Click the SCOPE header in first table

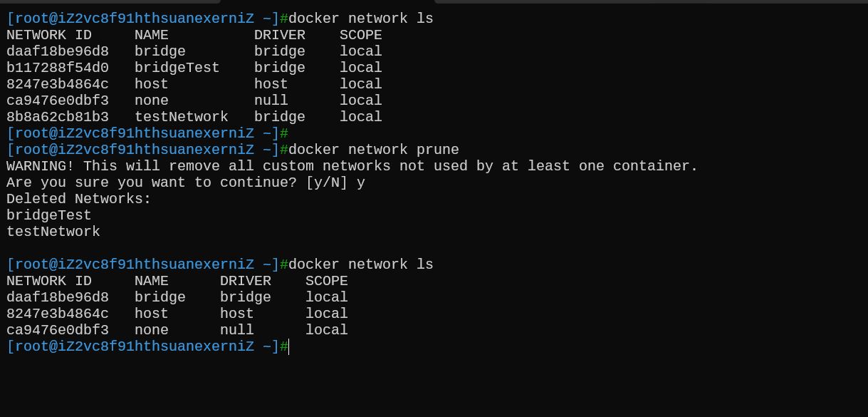(361, 35)
